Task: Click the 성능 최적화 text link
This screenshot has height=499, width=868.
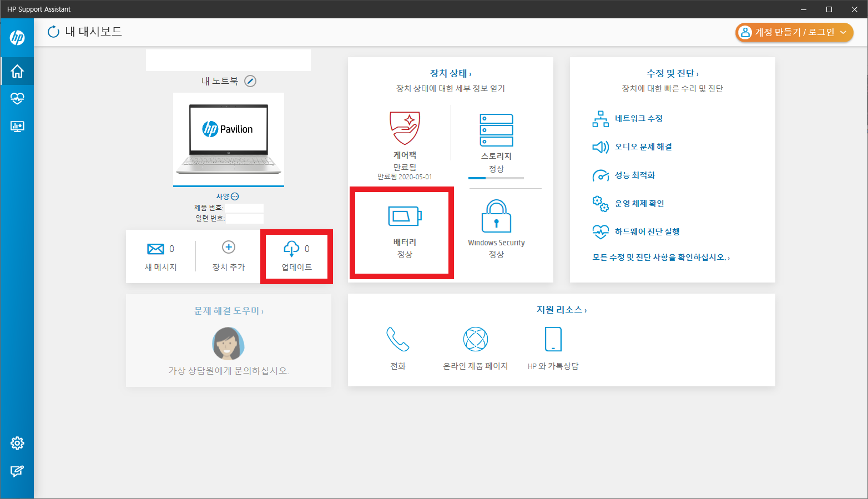Action: click(635, 175)
